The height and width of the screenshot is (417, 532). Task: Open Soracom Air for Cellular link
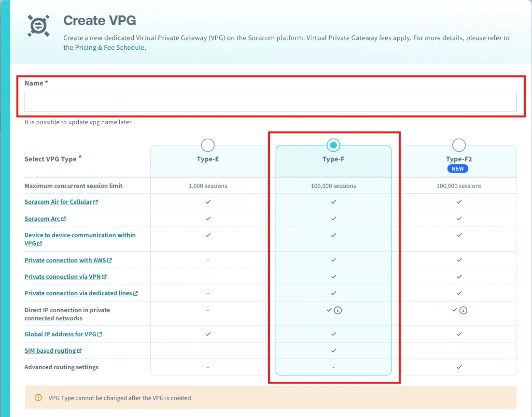click(x=61, y=201)
